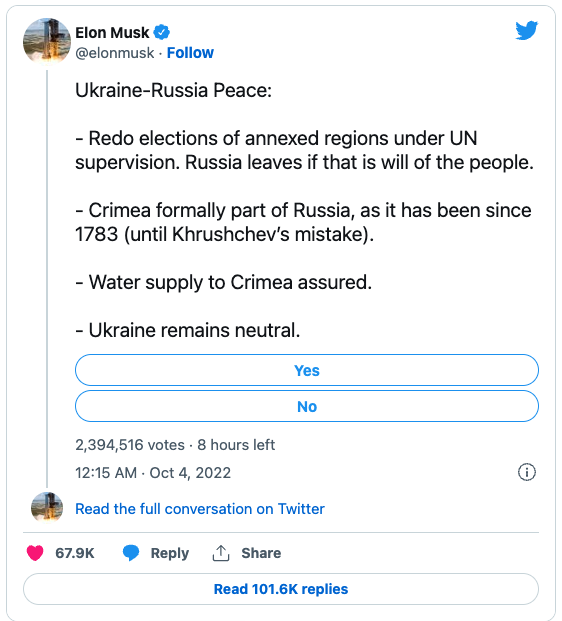This screenshot has height=621, width=562.
Task: Click the small avatar beside conversation link
Action: point(47,508)
